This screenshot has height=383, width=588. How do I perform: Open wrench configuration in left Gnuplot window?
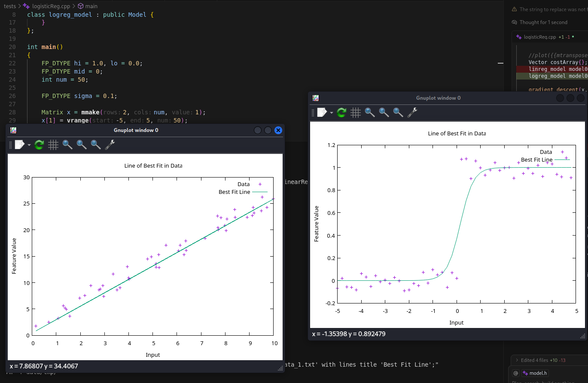pos(110,145)
